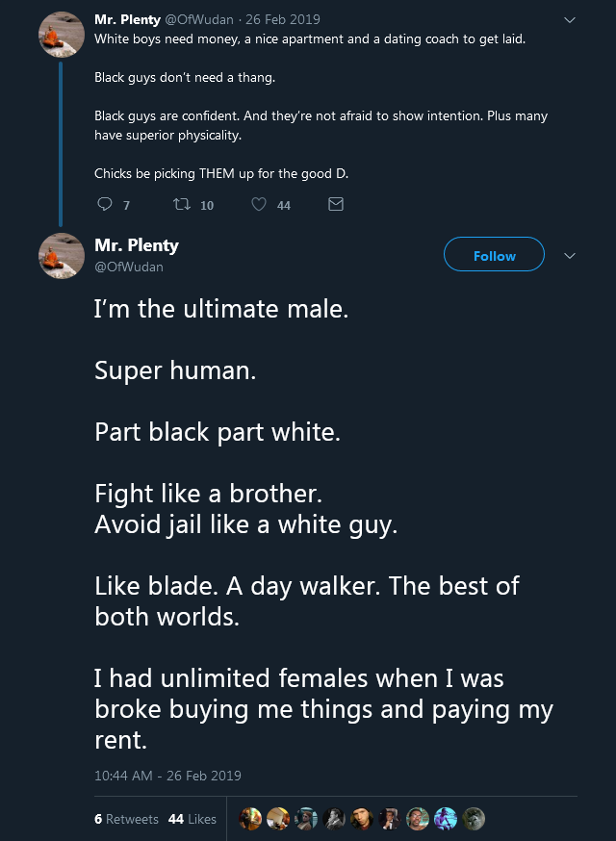The height and width of the screenshot is (841, 616).
Task: Expand the chevron next to the Follow button
Action: tap(569, 256)
